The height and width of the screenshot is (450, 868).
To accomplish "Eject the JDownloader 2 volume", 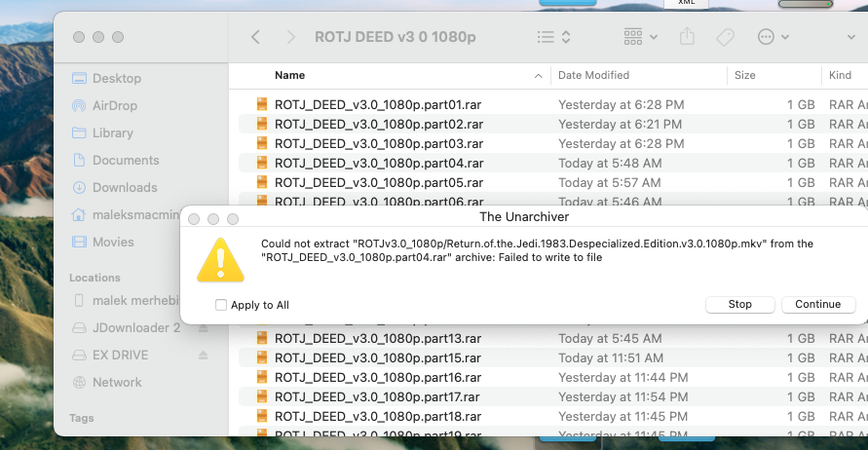I will point(204,327).
